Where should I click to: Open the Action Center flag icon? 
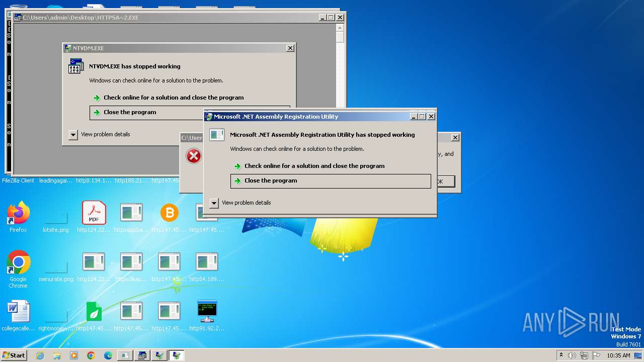596,355
